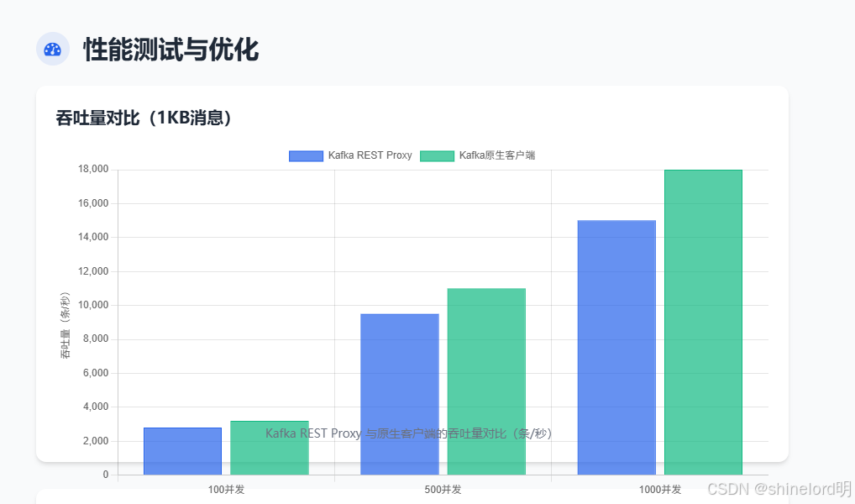Click the 吞吐量对比（1KB消息）chart title
The height and width of the screenshot is (504, 855).
pos(144,118)
